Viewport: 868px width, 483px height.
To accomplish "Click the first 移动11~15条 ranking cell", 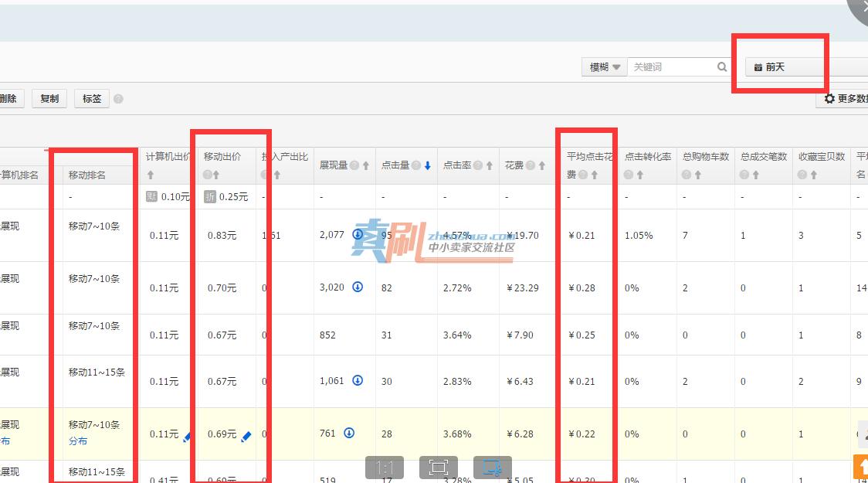I will [x=97, y=372].
